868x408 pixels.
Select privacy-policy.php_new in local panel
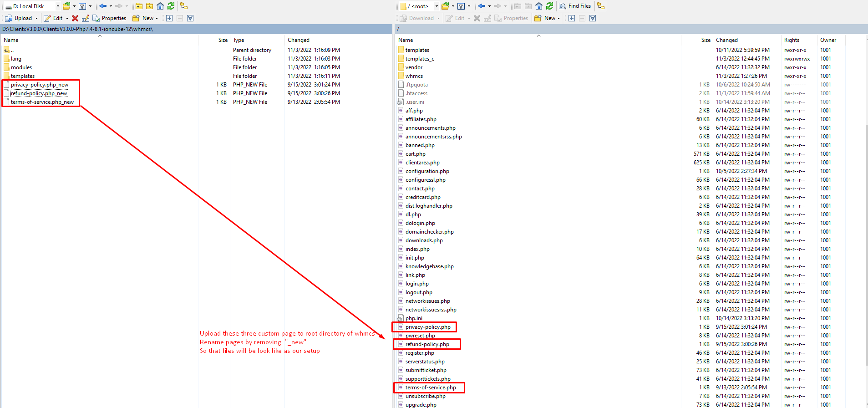coord(40,85)
